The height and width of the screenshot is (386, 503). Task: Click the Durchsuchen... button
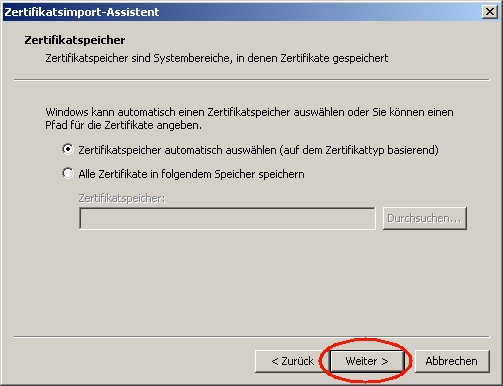click(424, 219)
